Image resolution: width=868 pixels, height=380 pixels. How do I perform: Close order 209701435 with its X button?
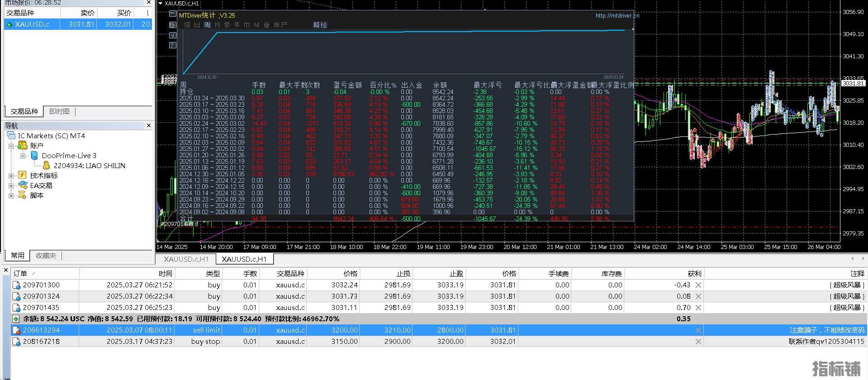[x=698, y=308]
